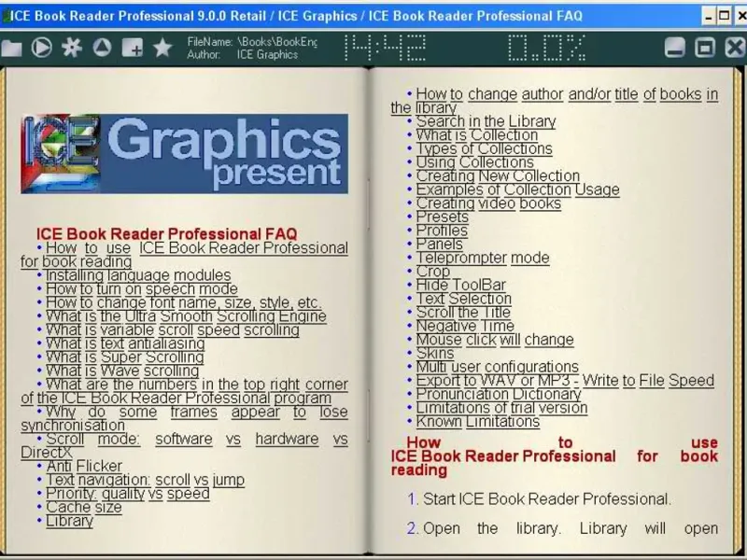Open 'Negative Time' link
Image resolution: width=747 pixels, height=560 pixels.
coord(465,326)
